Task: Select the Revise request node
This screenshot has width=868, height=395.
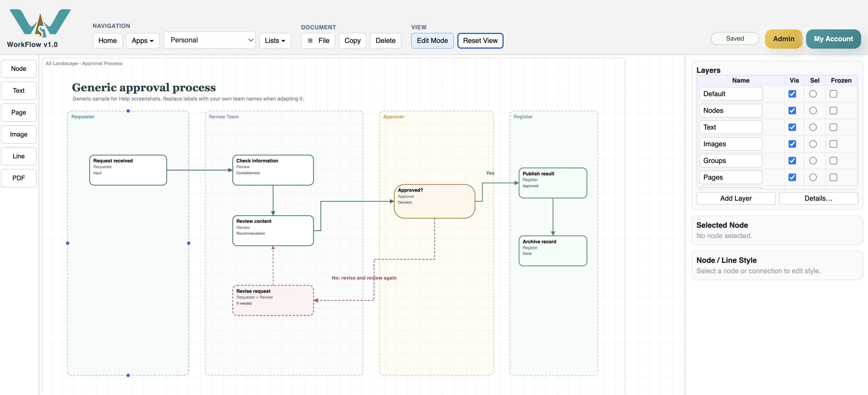Action: (273, 301)
